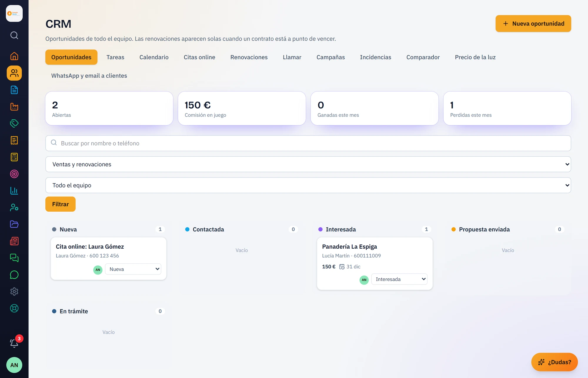Open the settings gear icon in the sidebar
Viewport: 588px width, 378px height.
[14, 292]
